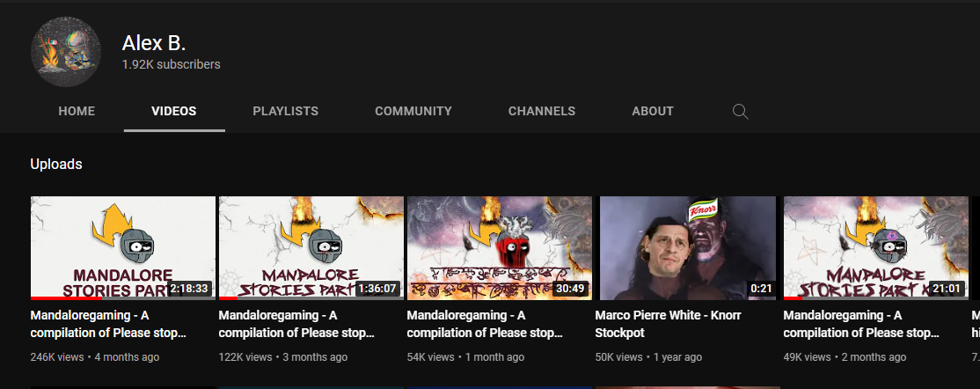This screenshot has width=980, height=389.
Task: Click the title of the 122K views video
Action: (x=296, y=324)
